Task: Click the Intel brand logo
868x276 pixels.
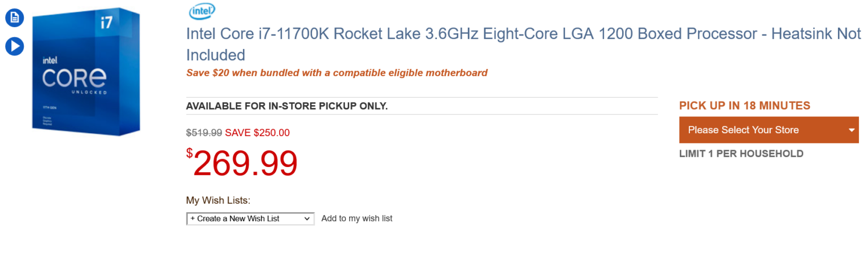Action: pyautogui.click(x=202, y=11)
